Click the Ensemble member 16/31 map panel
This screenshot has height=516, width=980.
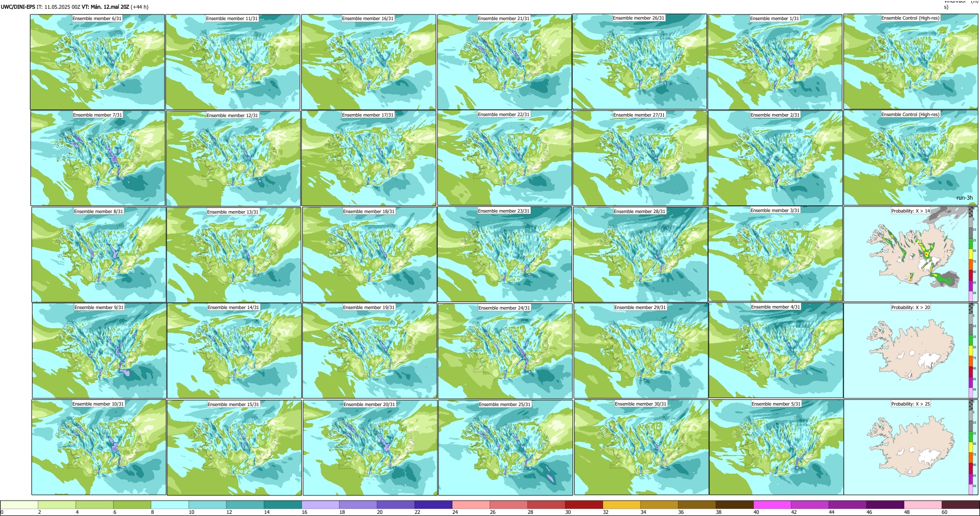[x=369, y=62]
